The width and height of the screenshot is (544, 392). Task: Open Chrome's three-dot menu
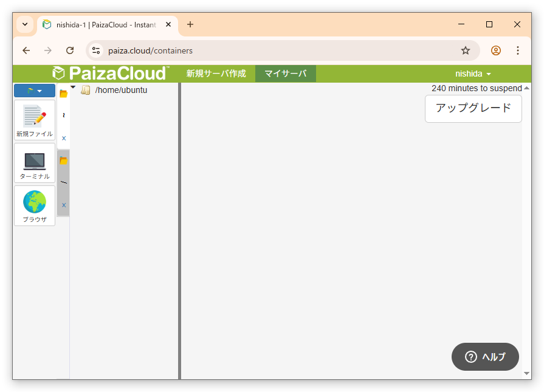point(517,50)
